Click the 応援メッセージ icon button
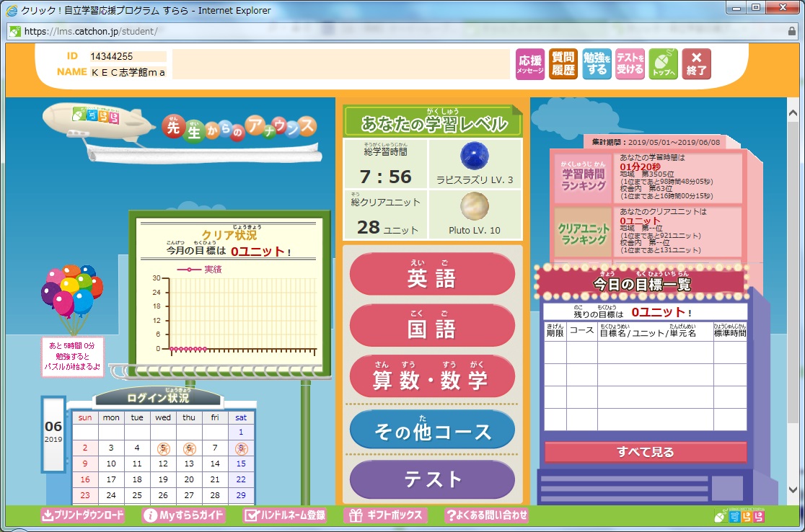The width and height of the screenshot is (805, 532). coord(530,64)
